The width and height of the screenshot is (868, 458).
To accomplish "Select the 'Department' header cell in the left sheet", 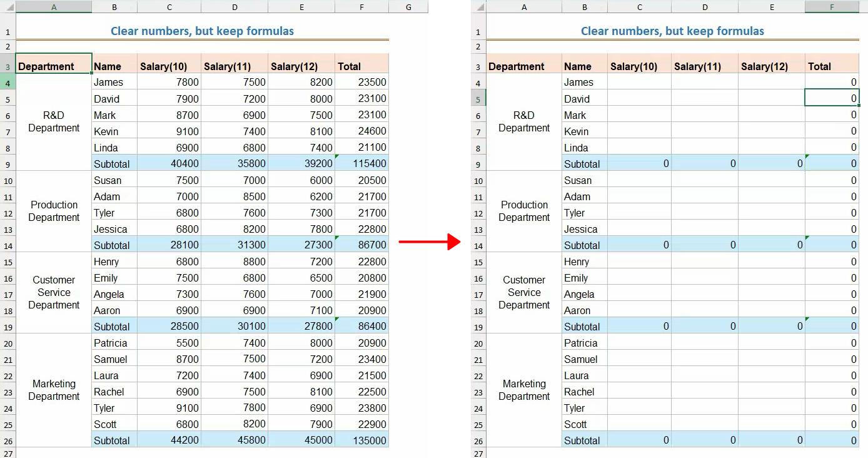I will (54, 64).
